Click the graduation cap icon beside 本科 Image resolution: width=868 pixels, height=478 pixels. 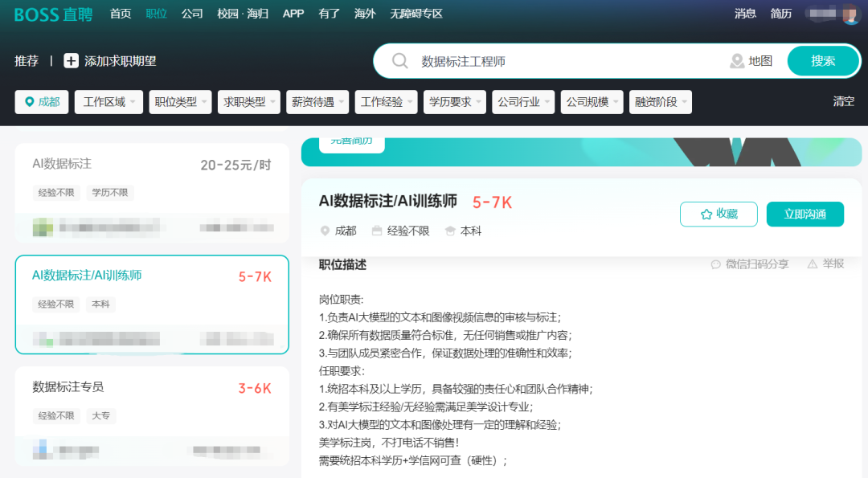pos(450,231)
